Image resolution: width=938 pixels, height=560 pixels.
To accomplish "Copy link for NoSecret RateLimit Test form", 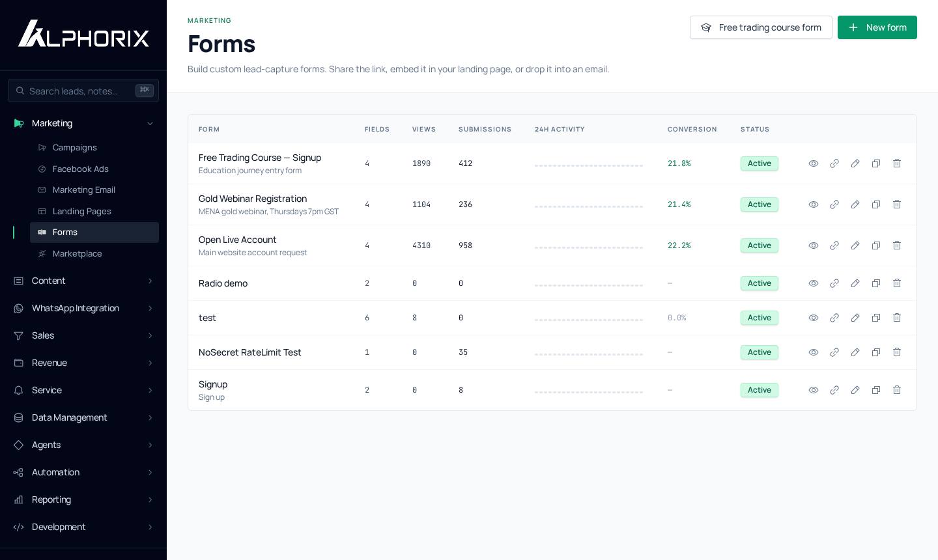I will click(x=834, y=352).
